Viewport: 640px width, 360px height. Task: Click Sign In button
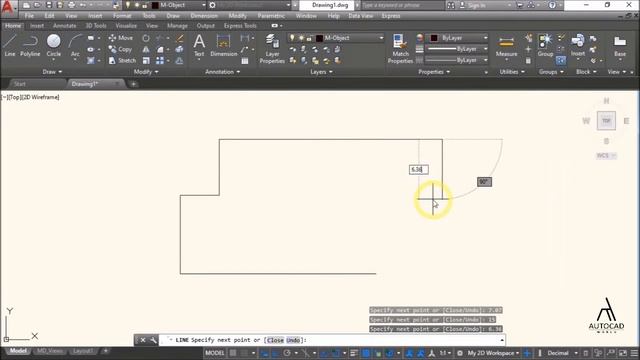pyautogui.click(x=473, y=5)
